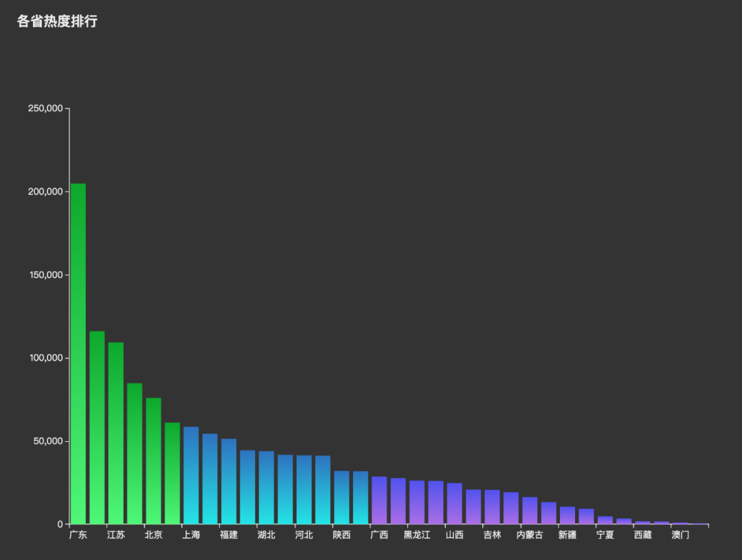Click the blue bar above 福建

[x=229, y=482]
